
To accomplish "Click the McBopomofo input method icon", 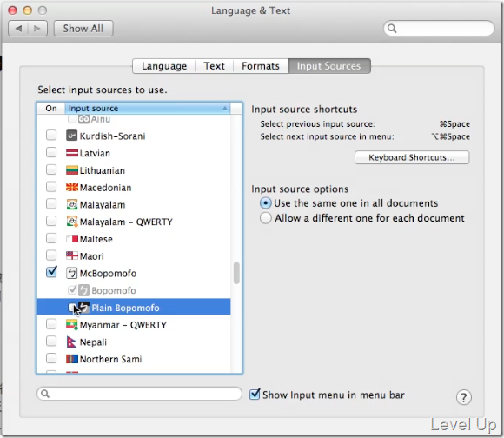I will click(x=71, y=273).
